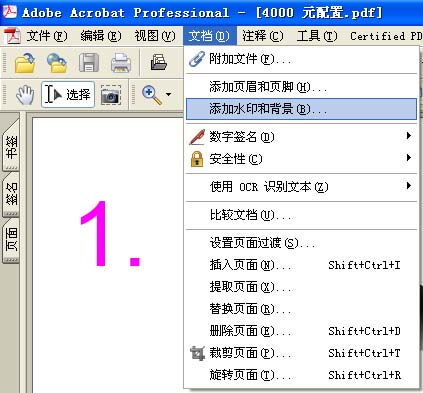Select 裁剪页面 menu item
This screenshot has height=393, width=423.
coord(301,353)
